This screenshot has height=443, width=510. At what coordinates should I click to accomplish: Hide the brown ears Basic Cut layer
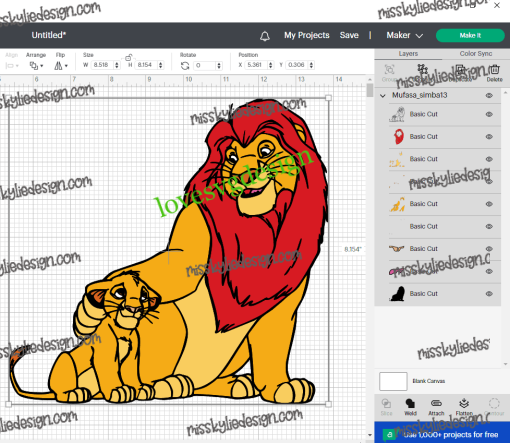point(489,249)
